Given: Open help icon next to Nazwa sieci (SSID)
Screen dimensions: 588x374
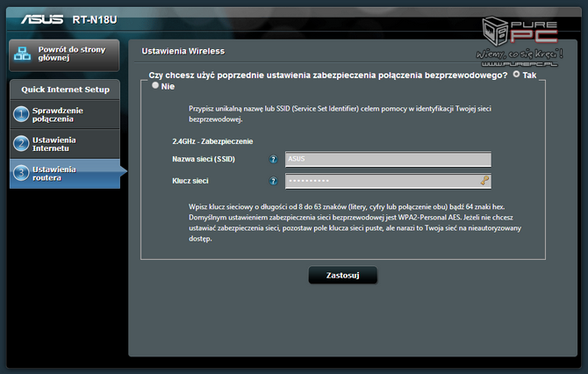Looking at the screenshot, I should 273,160.
